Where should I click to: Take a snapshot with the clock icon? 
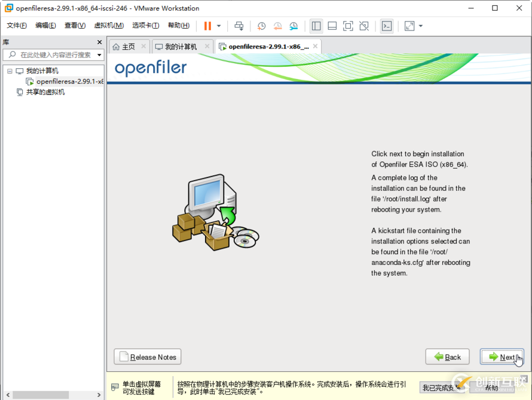click(261, 26)
